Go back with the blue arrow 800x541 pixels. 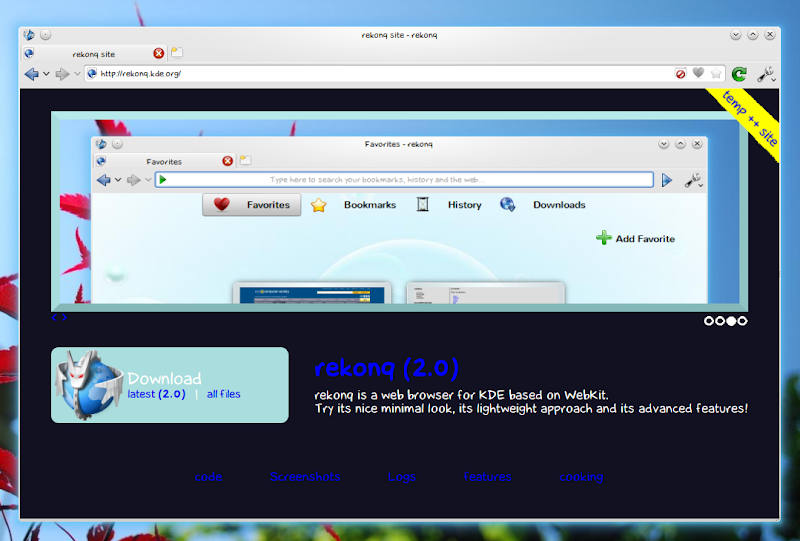[32, 74]
